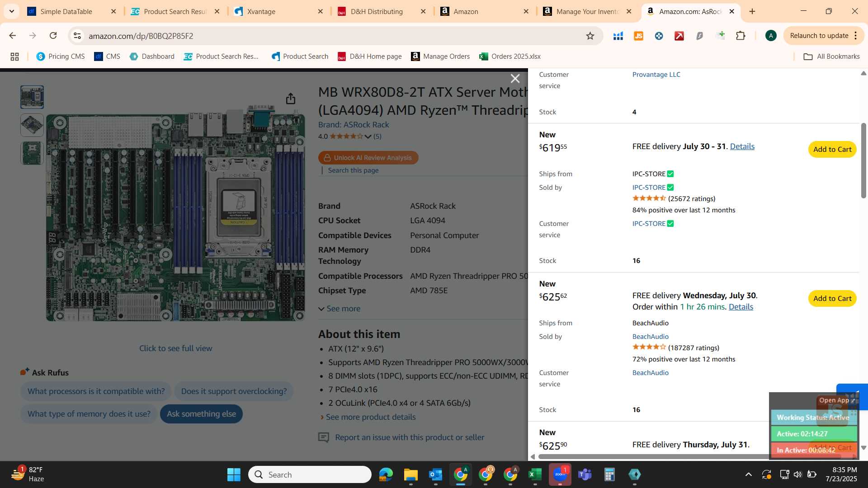Add the $619.55 IPC-STORE offer to cart
The image size is (868, 488).
click(x=832, y=150)
